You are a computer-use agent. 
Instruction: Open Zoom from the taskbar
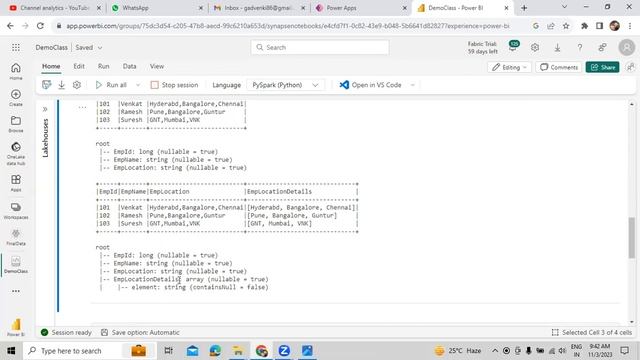pyautogui.click(x=284, y=351)
